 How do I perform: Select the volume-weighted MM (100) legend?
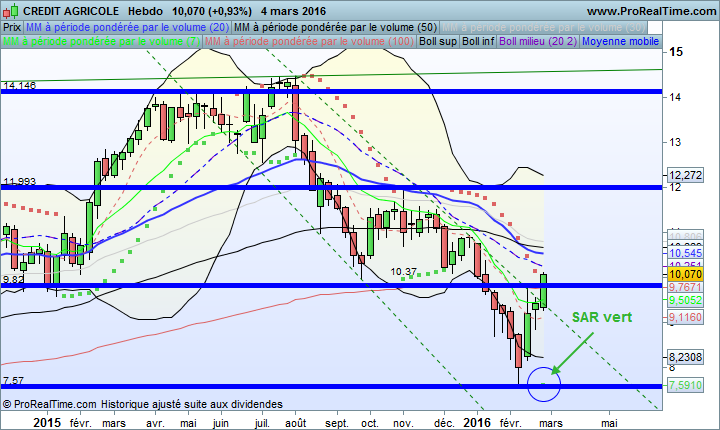coord(309,41)
